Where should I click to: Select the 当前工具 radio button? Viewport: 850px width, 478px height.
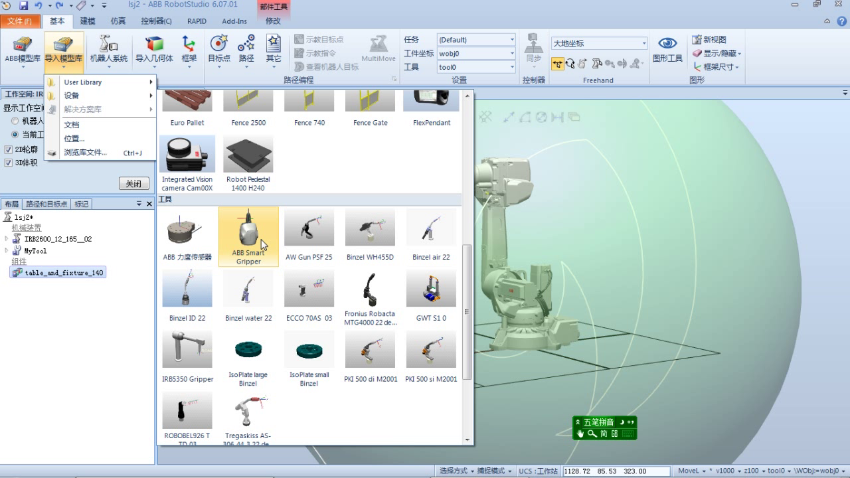[15, 134]
